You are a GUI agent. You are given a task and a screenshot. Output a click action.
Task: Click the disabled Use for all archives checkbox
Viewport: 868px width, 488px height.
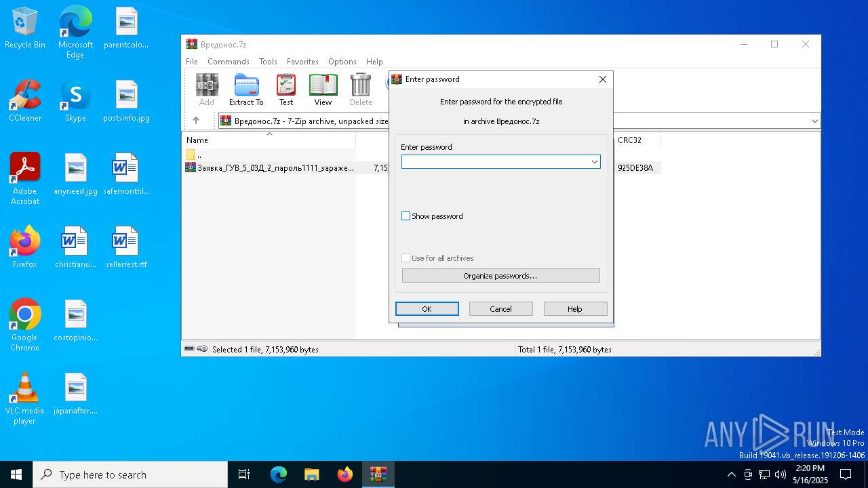pos(406,258)
